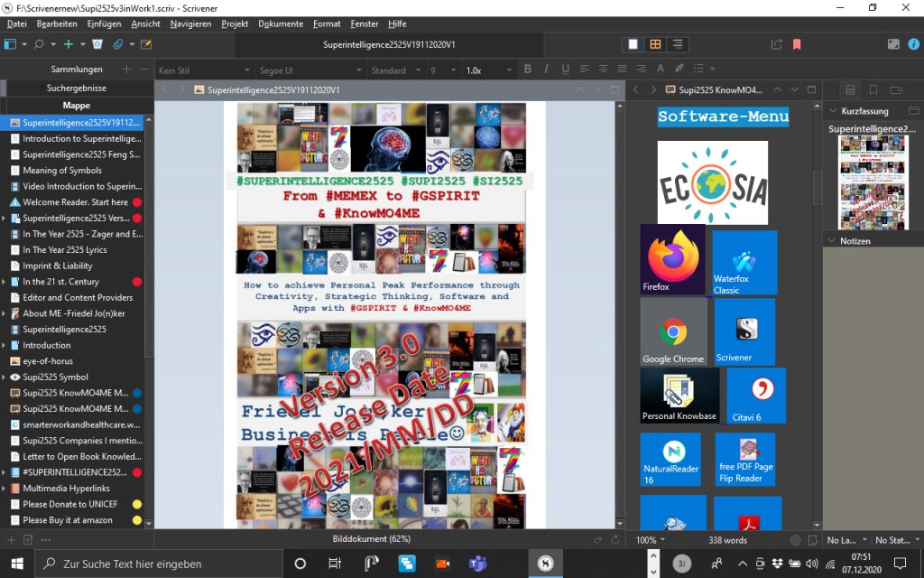This screenshot has height=578, width=924.
Task: Open the Format menu
Action: pos(327,23)
